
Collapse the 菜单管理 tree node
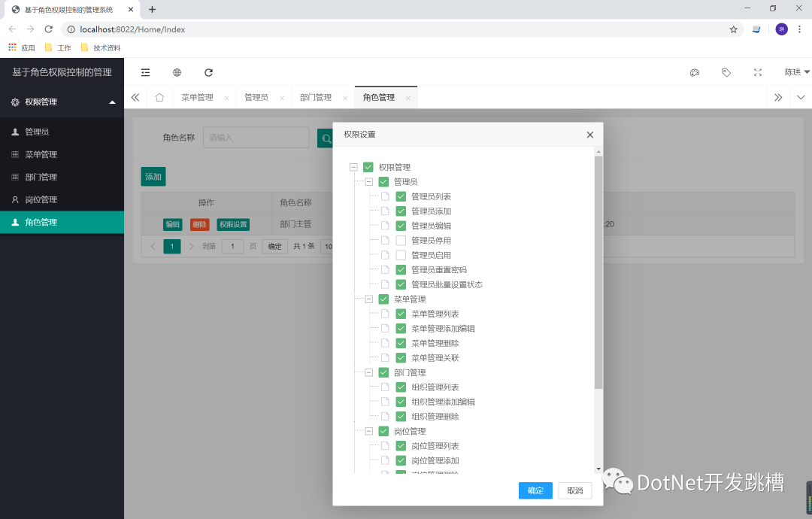coord(369,299)
